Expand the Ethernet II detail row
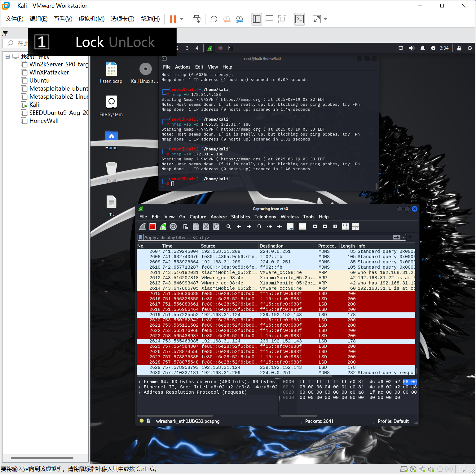476x474 pixels. tap(140, 387)
